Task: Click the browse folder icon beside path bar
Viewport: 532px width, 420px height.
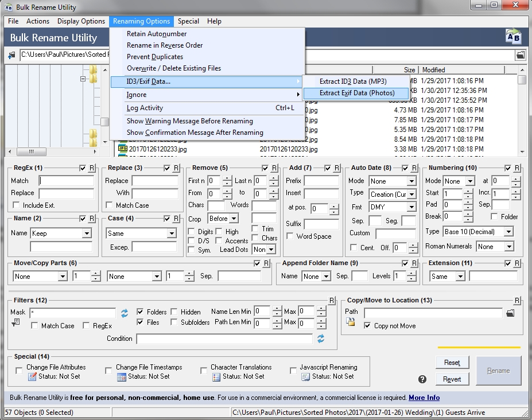Action: pos(520,55)
